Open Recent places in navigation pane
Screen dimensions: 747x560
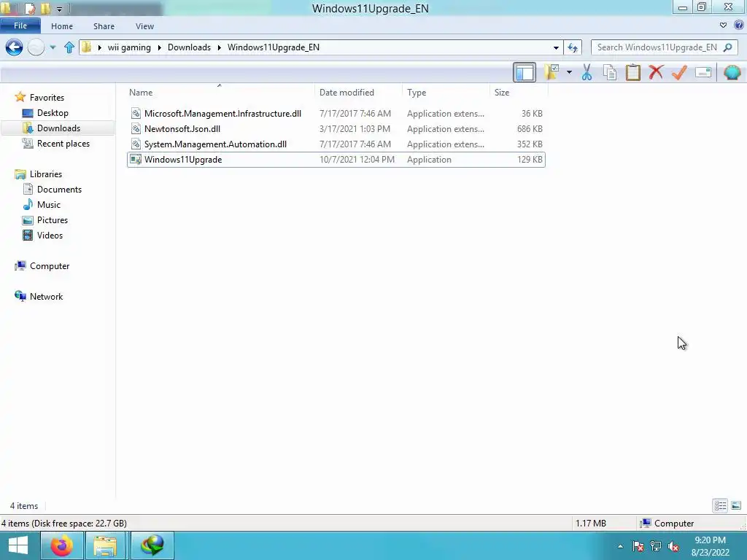pos(63,144)
